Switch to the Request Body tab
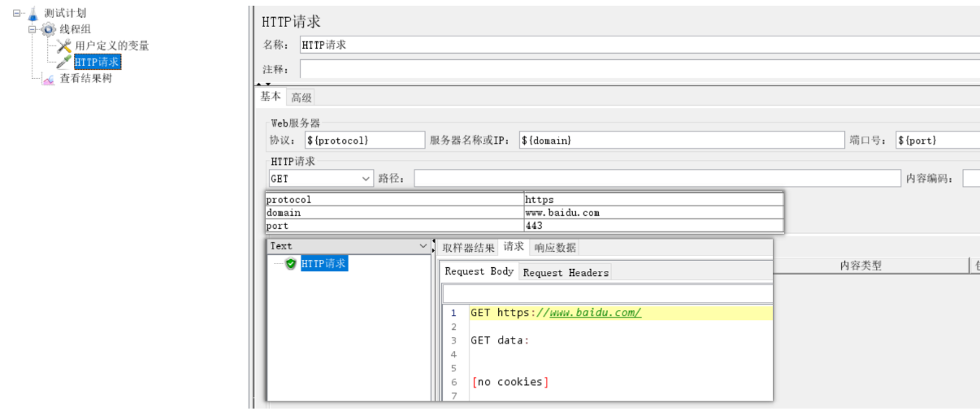Viewport: 980px width, 411px height. pyautogui.click(x=479, y=271)
